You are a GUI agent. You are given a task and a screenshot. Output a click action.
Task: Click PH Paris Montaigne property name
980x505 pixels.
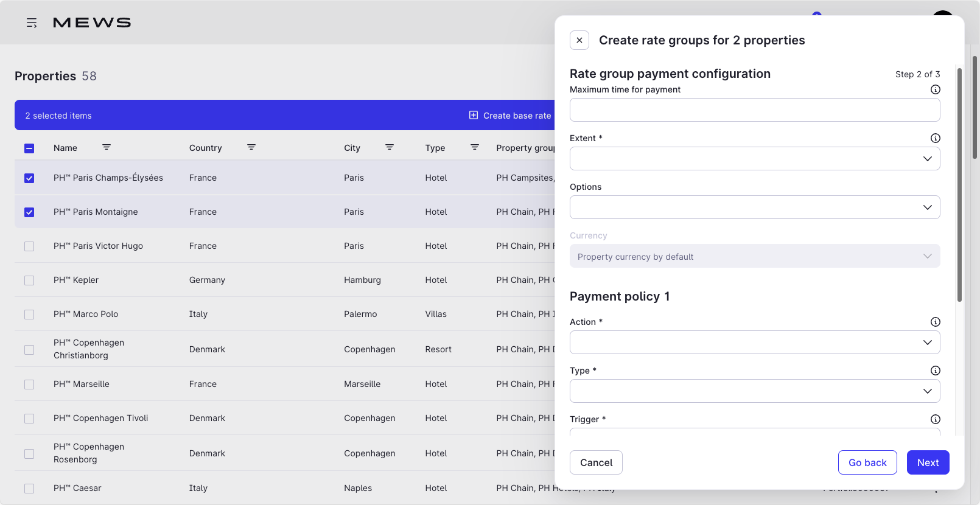click(x=96, y=212)
